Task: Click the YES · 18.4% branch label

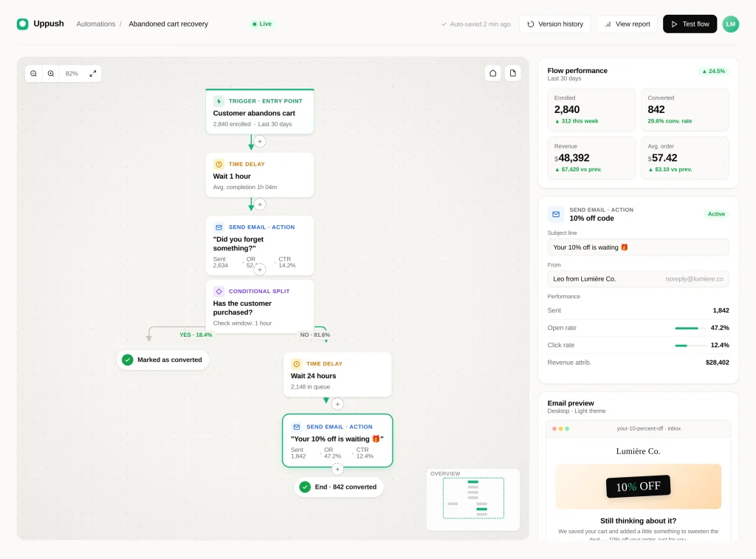Action: tap(195, 335)
